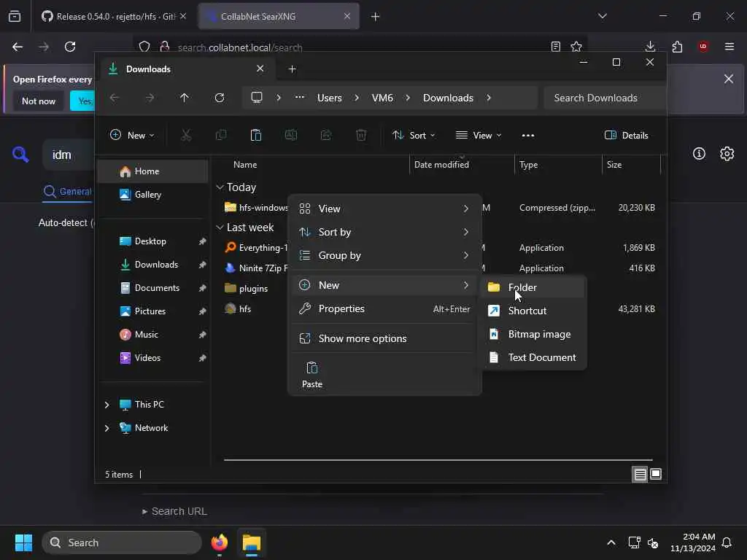Open Firefox downloads panel icon
747x560 pixels.
[x=650, y=46]
